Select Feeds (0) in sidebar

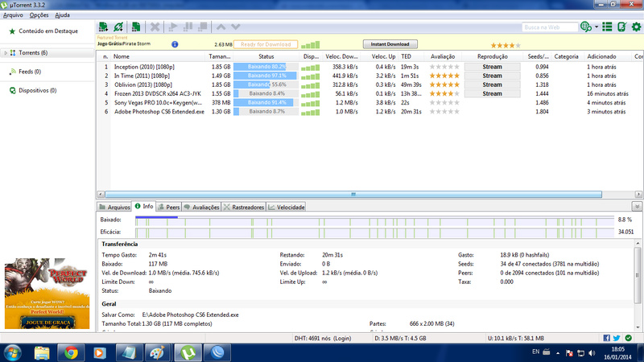click(x=30, y=72)
